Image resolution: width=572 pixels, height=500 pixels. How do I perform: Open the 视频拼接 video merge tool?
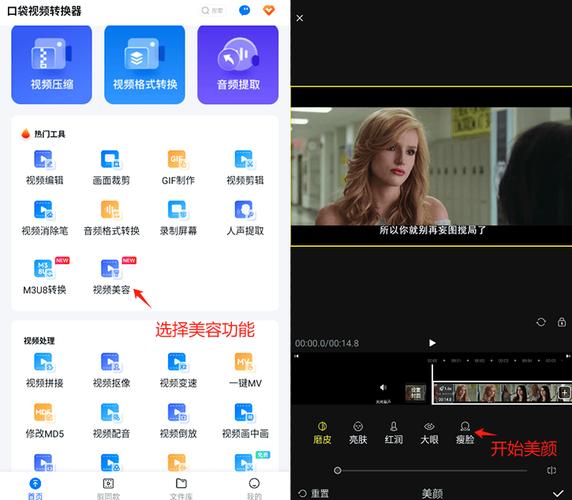click(x=44, y=370)
